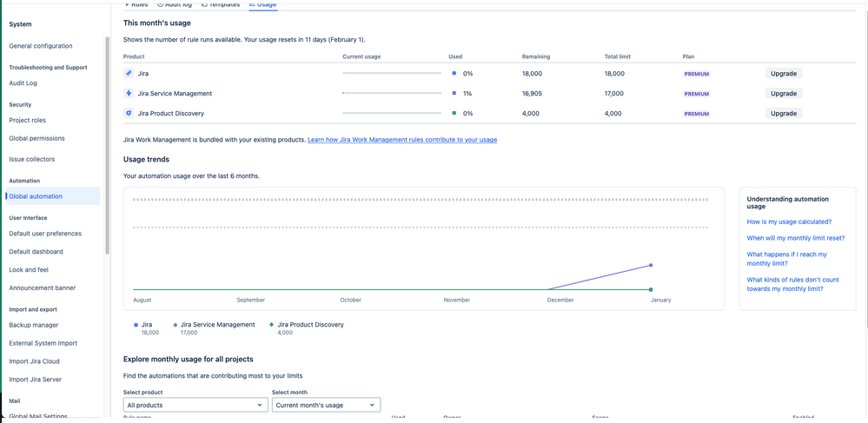Viewport: 868px width, 423px height.
Task: Open Backup manager in sidebar
Action: (x=34, y=325)
